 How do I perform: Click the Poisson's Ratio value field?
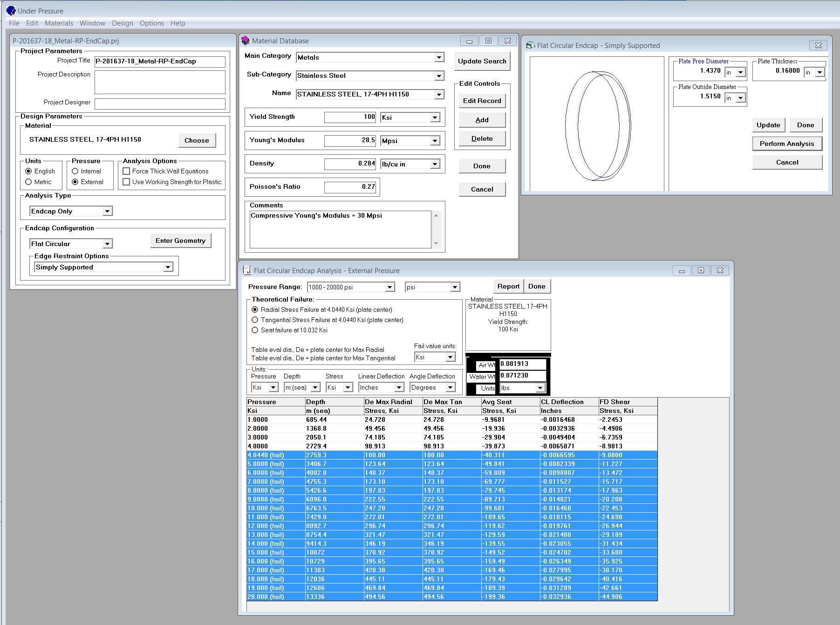coord(350,187)
